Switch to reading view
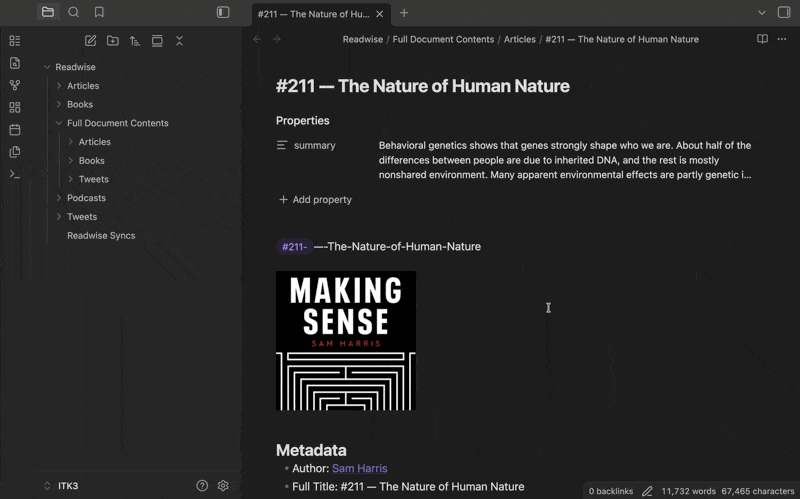 click(x=762, y=39)
